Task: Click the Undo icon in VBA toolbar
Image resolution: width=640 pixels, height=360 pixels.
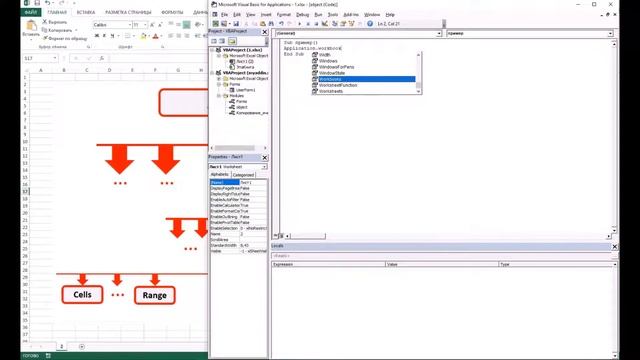Action: 281,24
